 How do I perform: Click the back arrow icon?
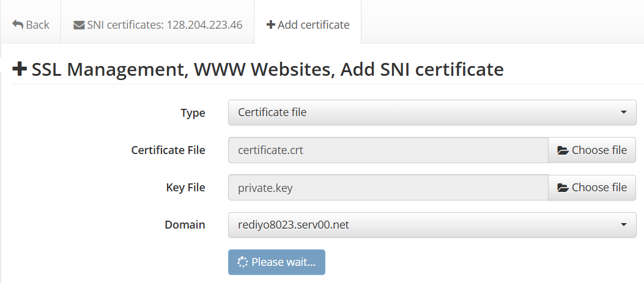[x=18, y=25]
